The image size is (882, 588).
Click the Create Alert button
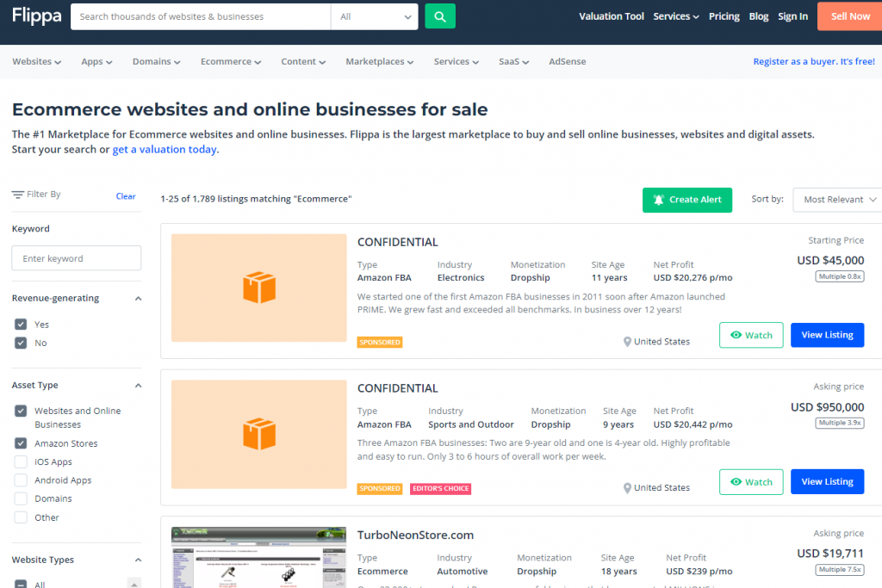pos(686,200)
